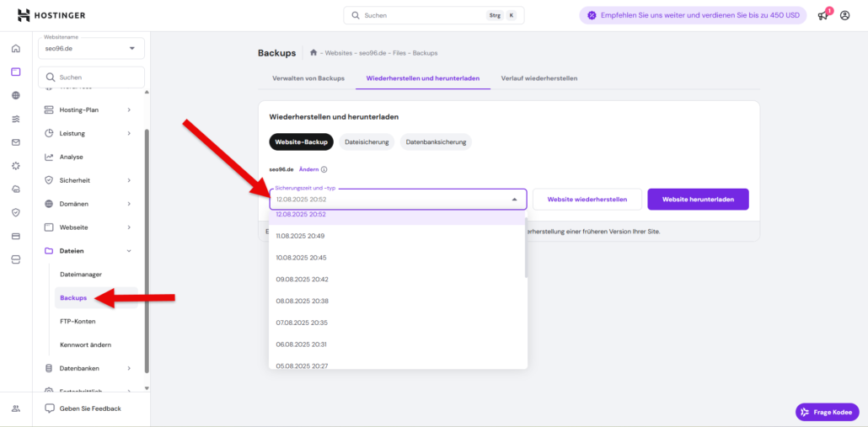Open the notifications megaphone icon

pos(823,15)
